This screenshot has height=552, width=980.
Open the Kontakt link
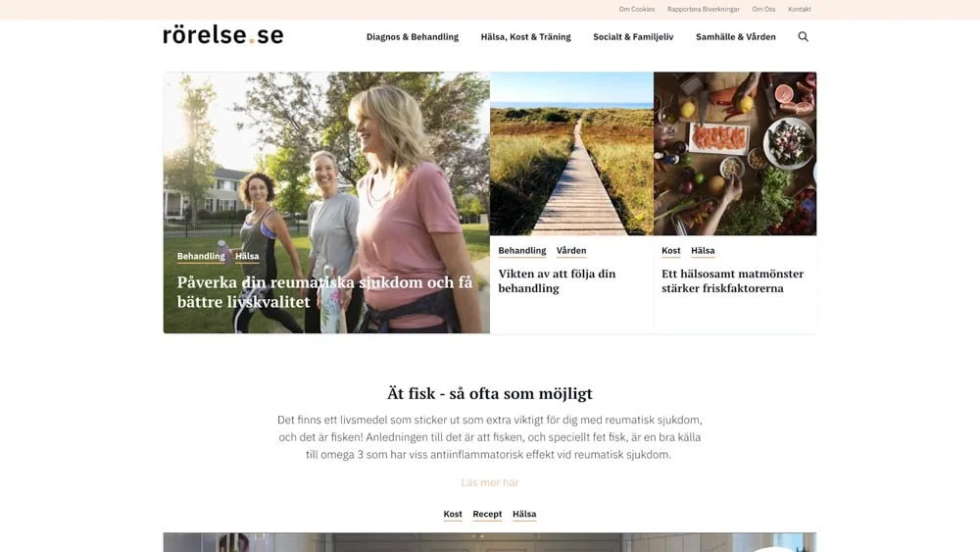point(800,10)
